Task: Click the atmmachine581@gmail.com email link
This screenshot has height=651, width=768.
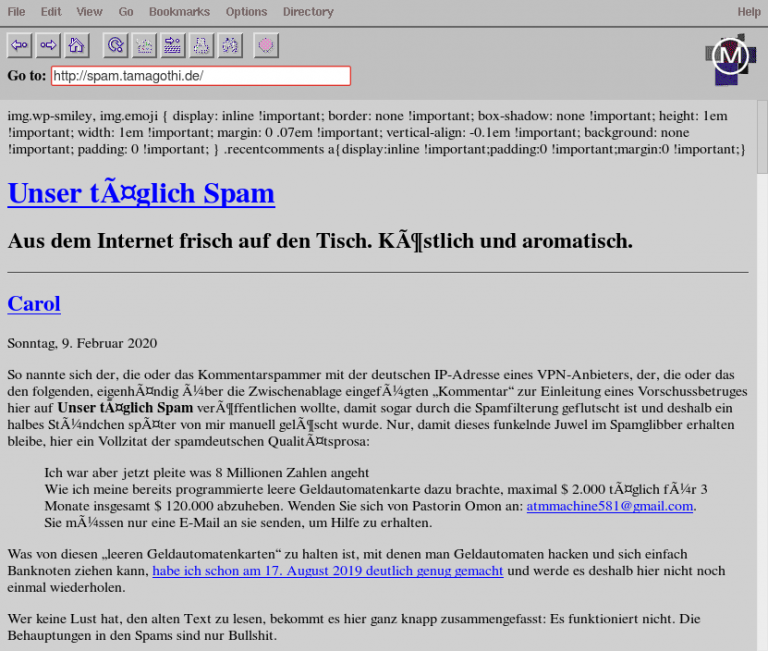Action: (x=610, y=506)
